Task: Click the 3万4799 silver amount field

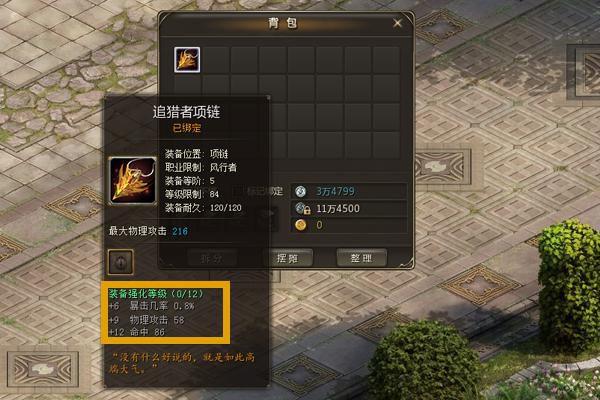Action: pos(349,191)
